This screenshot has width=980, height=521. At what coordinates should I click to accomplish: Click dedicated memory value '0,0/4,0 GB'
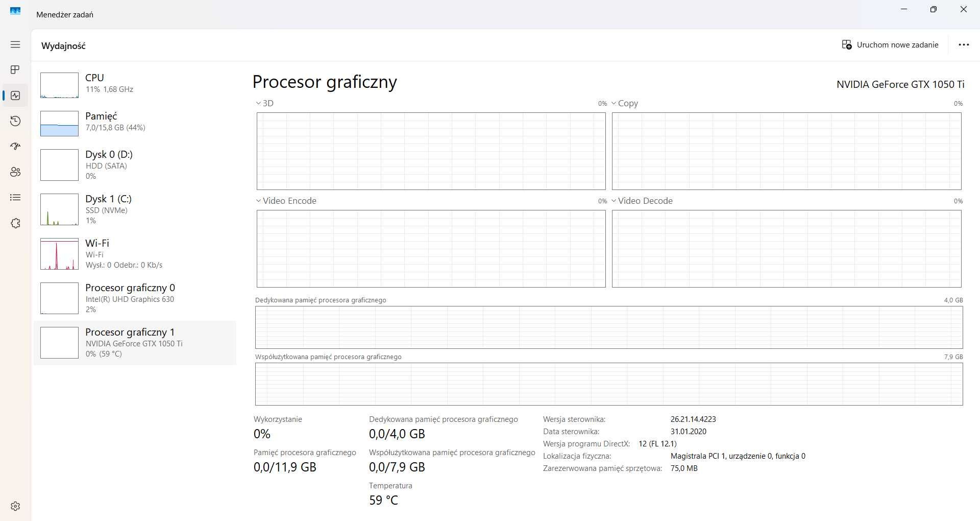coord(397,434)
